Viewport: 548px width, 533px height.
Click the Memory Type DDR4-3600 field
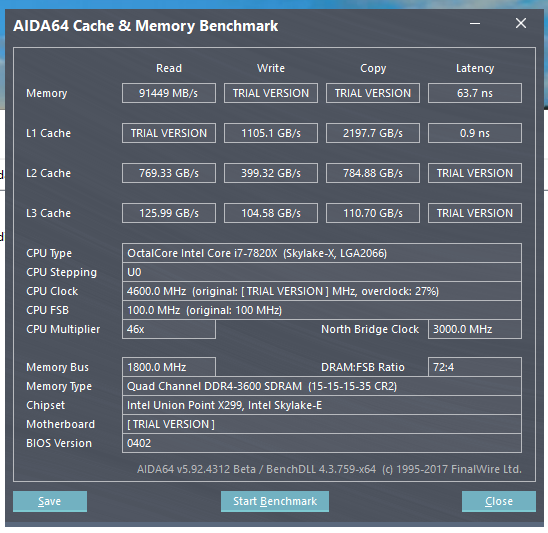coord(322,386)
